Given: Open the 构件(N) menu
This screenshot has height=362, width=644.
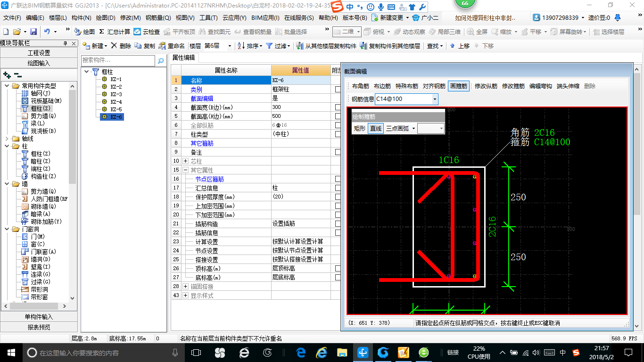Looking at the screenshot, I should pyautogui.click(x=81, y=18).
